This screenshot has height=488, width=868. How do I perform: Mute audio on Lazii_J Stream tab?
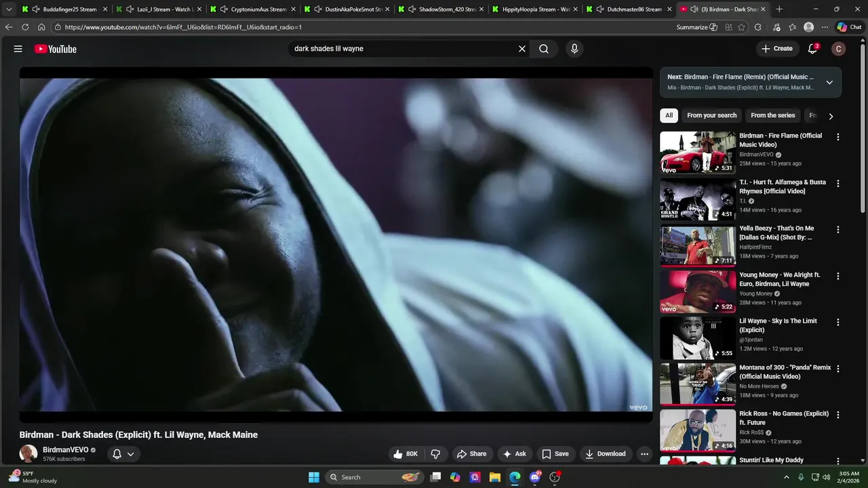[130, 9]
